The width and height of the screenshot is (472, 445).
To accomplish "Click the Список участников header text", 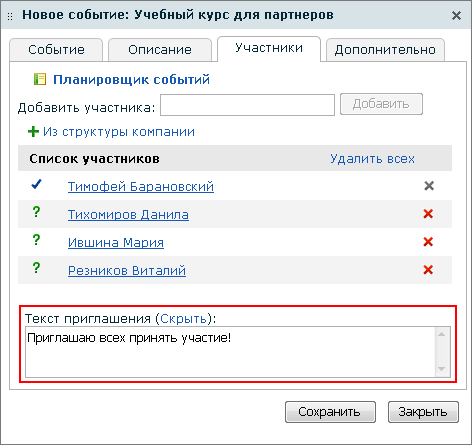I will point(94,159).
